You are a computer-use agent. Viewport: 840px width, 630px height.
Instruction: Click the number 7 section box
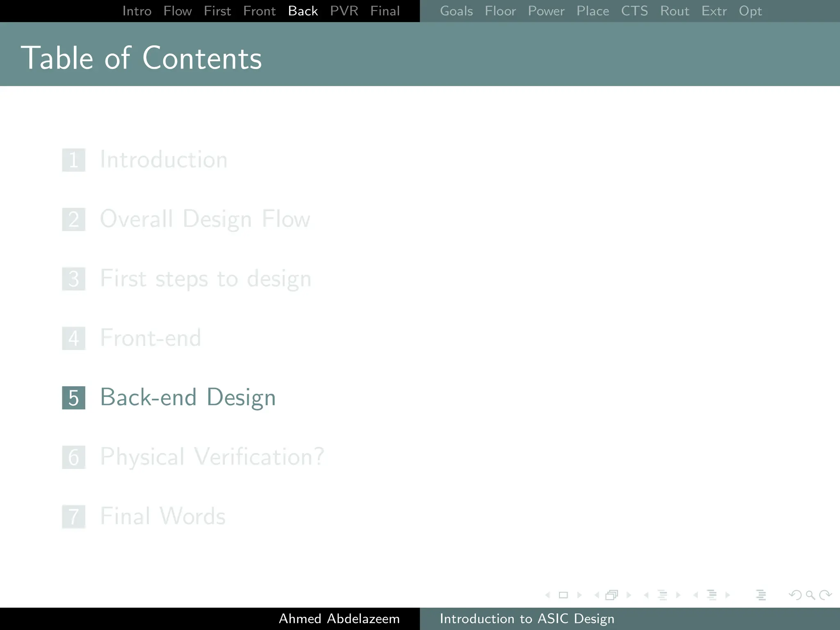pos(74,517)
